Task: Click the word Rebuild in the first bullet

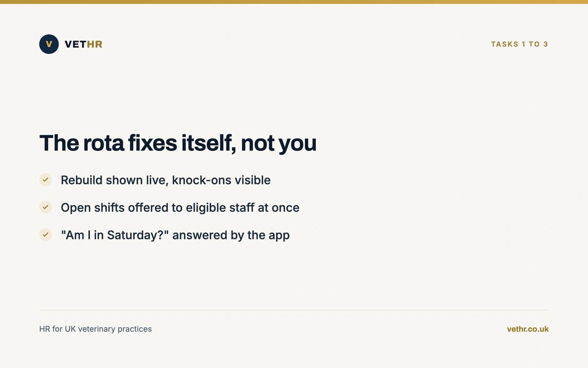Action: pyautogui.click(x=81, y=180)
